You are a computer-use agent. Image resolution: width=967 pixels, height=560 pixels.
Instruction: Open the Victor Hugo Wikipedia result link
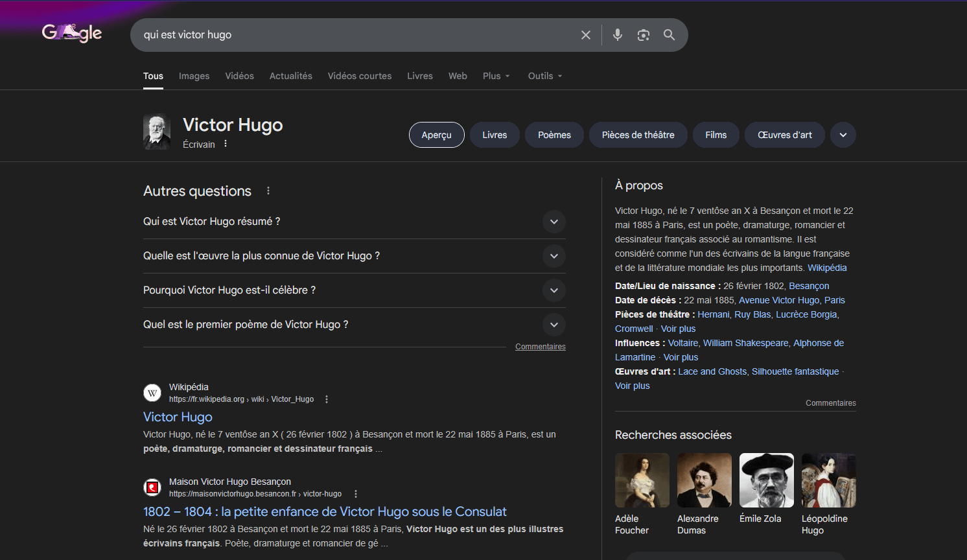[x=178, y=417]
